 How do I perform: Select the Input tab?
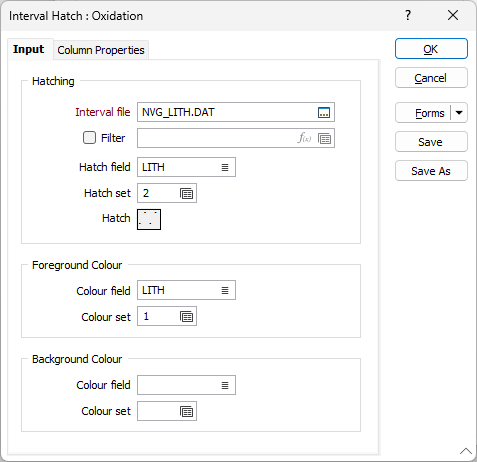[x=29, y=49]
